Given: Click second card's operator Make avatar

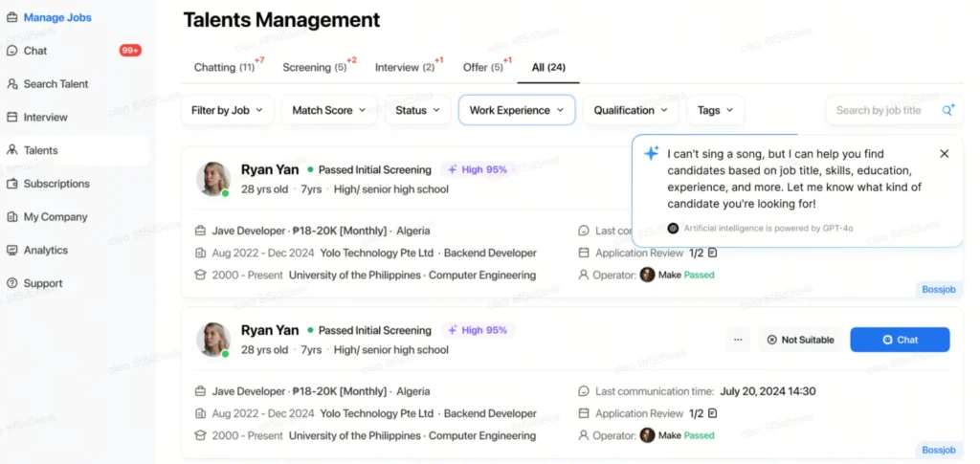Looking at the screenshot, I should pos(648,435).
